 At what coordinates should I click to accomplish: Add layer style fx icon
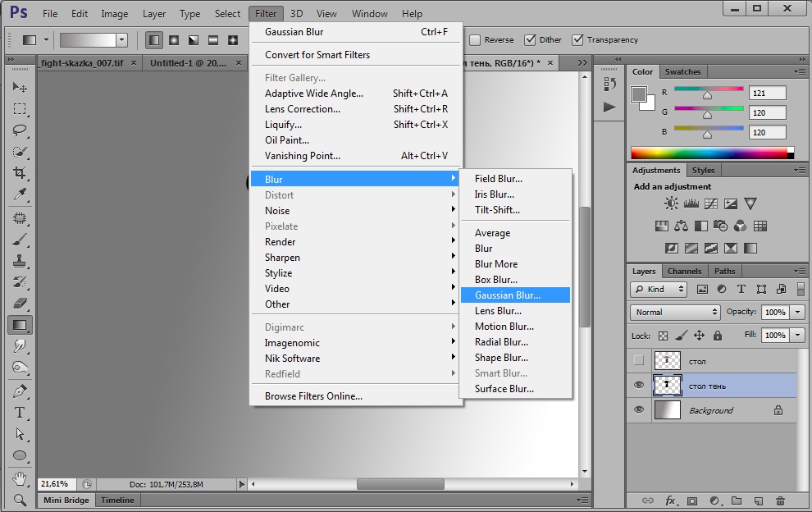670,501
